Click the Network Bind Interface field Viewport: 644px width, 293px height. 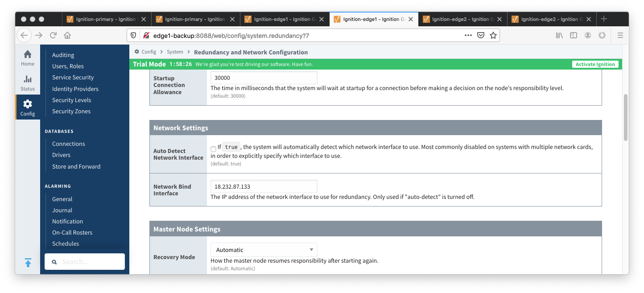(264, 186)
